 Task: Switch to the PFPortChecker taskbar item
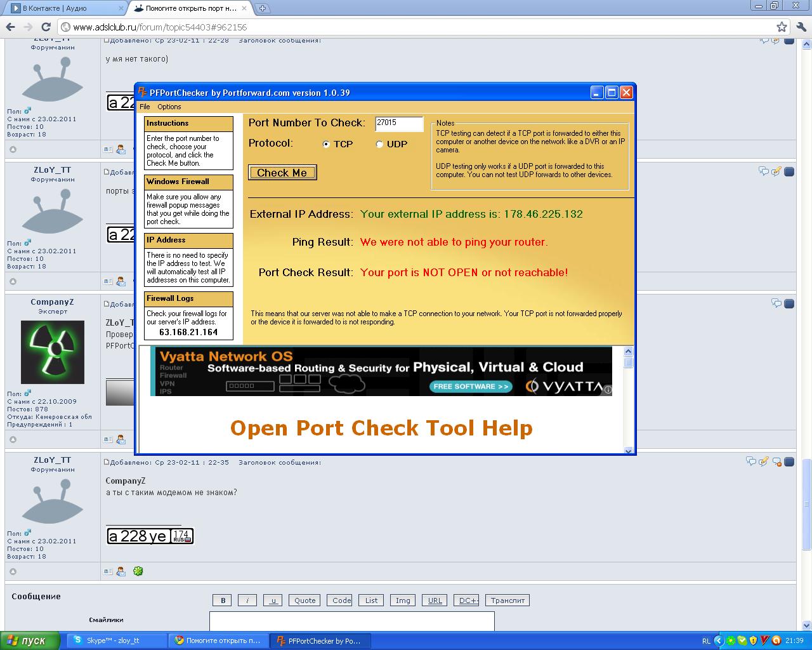tap(320, 640)
